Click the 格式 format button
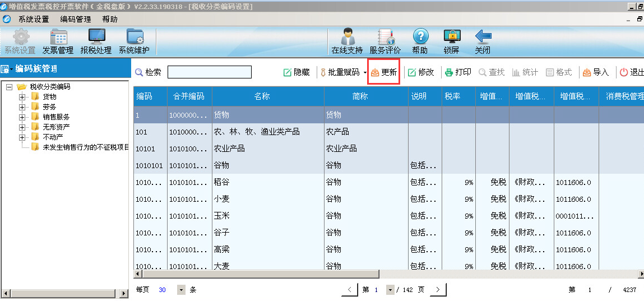644x301 pixels. tap(559, 72)
